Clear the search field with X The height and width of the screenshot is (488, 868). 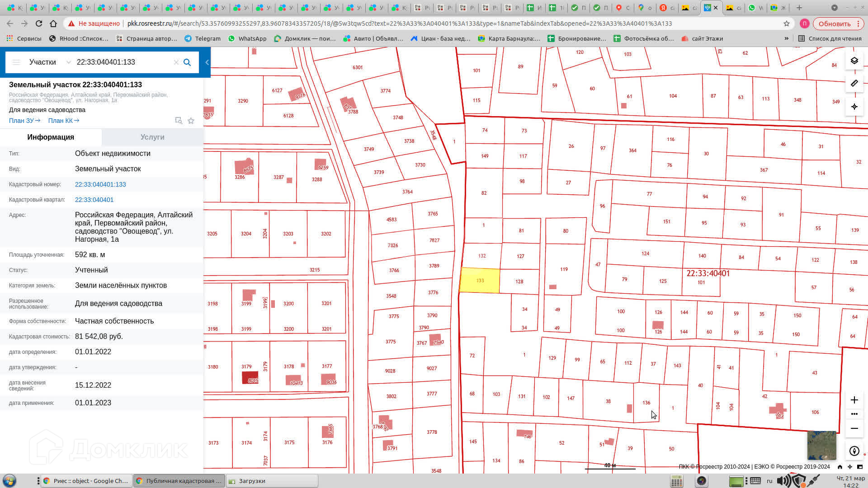point(176,62)
